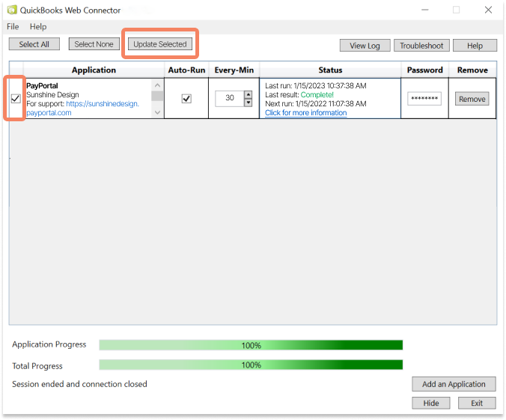
Task: Click the Select None button
Action: pyautogui.click(x=94, y=44)
